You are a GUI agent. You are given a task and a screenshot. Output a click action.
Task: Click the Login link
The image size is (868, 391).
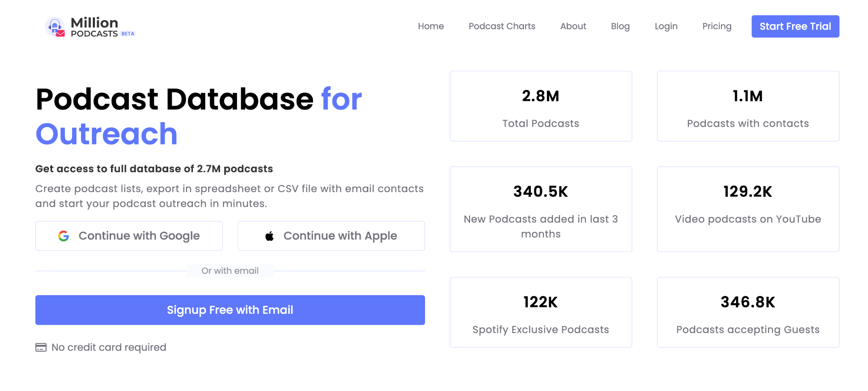(666, 26)
